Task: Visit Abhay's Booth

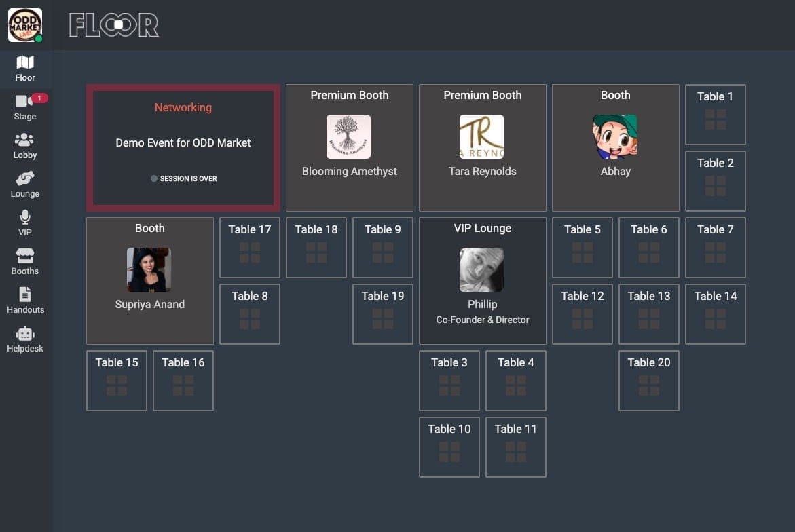Action: pyautogui.click(x=615, y=148)
